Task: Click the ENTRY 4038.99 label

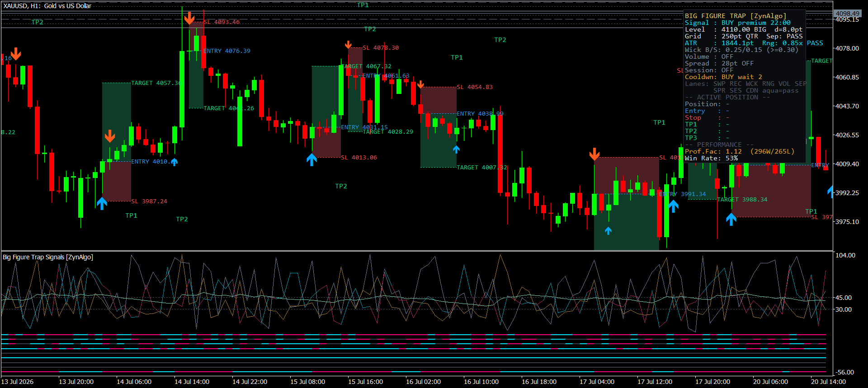Action: click(480, 114)
